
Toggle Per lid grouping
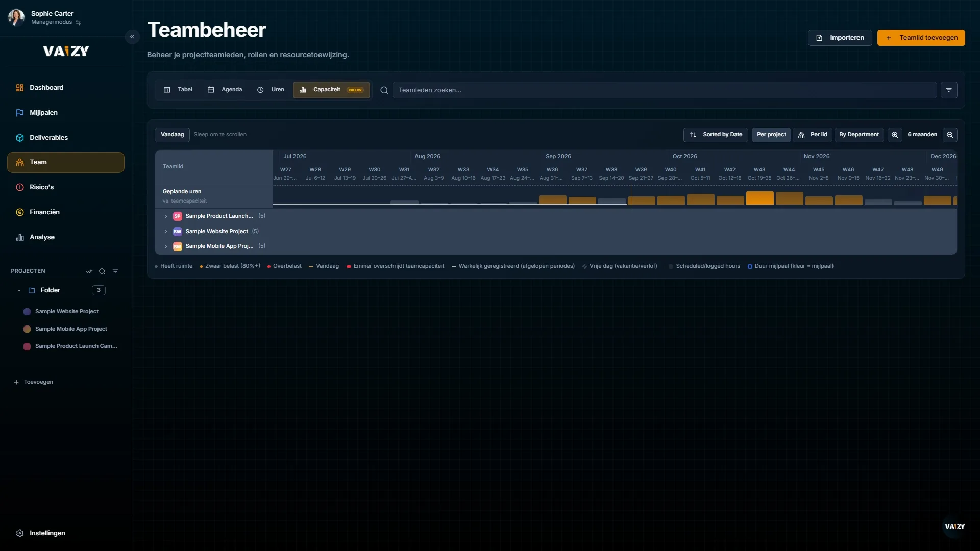point(813,135)
